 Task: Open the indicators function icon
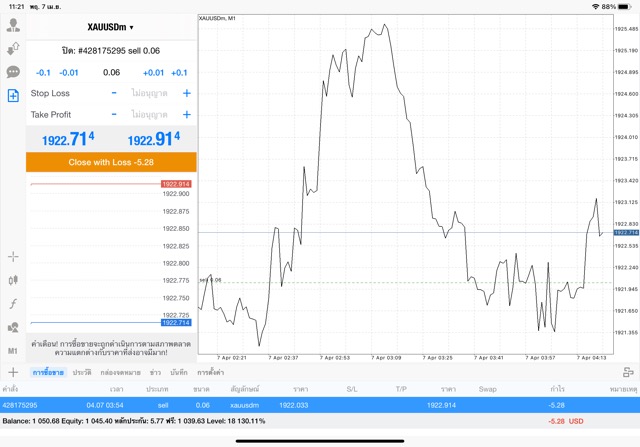coord(13,303)
